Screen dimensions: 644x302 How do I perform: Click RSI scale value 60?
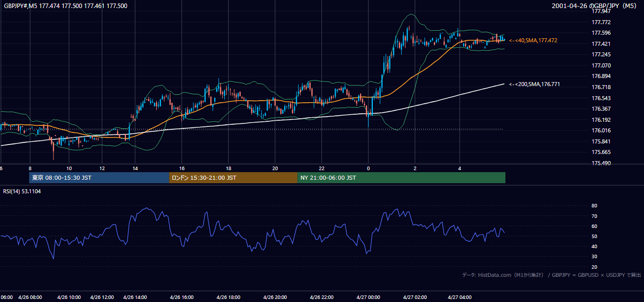tap(594, 226)
